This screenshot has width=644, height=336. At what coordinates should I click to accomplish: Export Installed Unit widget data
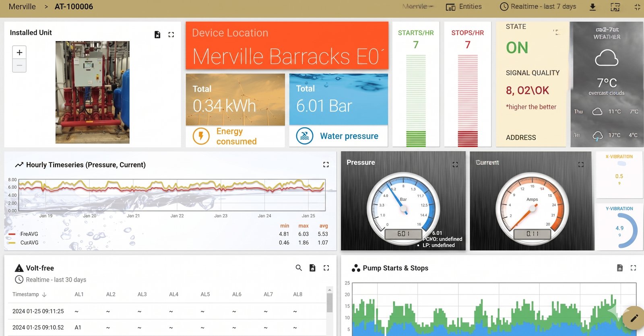(157, 35)
